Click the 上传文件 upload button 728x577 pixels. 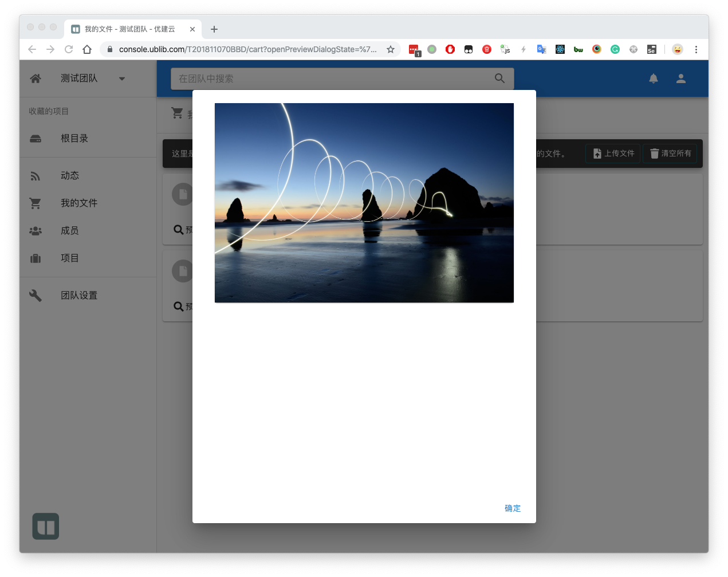point(613,154)
